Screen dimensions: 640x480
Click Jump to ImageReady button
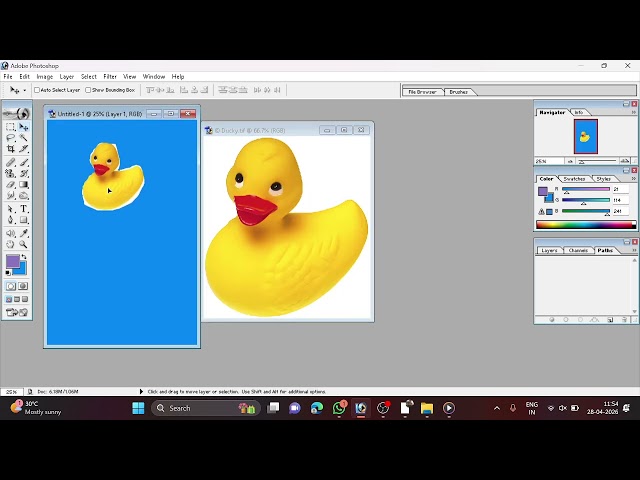(17, 312)
